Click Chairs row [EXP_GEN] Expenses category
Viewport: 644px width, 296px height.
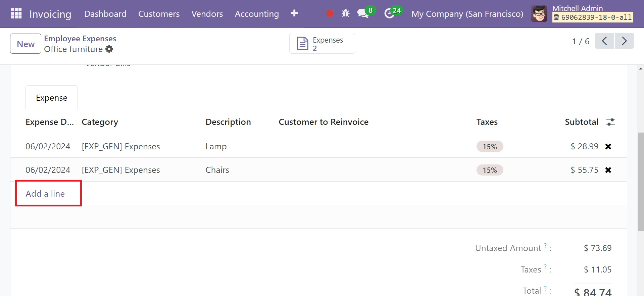[x=121, y=170]
